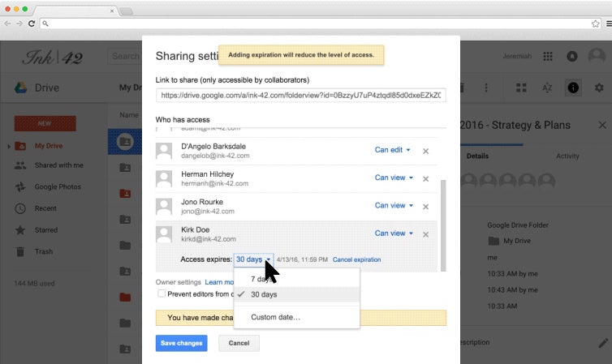Click the share link URL field
This screenshot has height=364, width=612.
click(301, 95)
